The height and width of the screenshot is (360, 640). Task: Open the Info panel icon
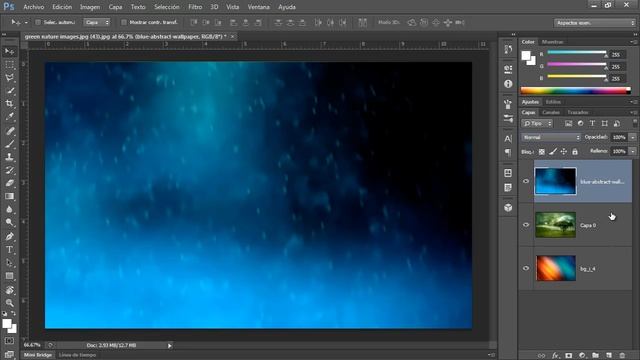click(x=508, y=84)
